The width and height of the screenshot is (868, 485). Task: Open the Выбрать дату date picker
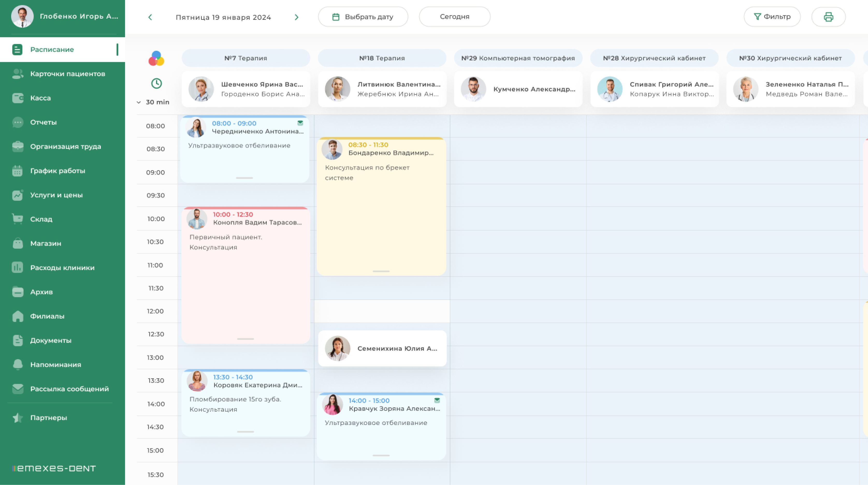[363, 17]
